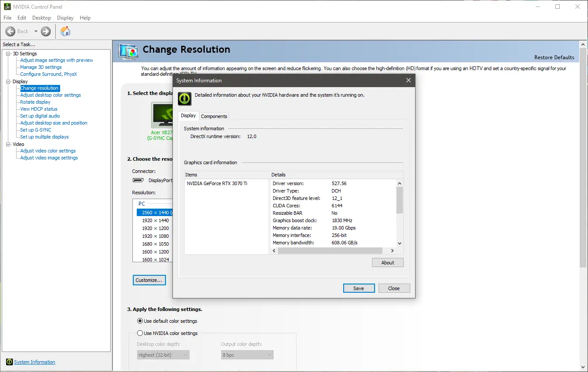Collapse the Display tree node
This screenshot has width=588, height=372.
[x=8, y=81]
